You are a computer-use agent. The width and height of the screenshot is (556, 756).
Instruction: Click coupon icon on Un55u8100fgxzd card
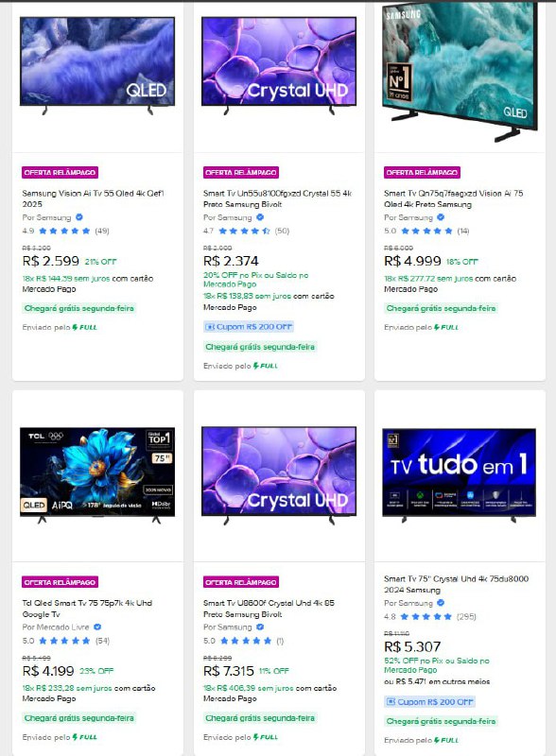[x=210, y=327]
